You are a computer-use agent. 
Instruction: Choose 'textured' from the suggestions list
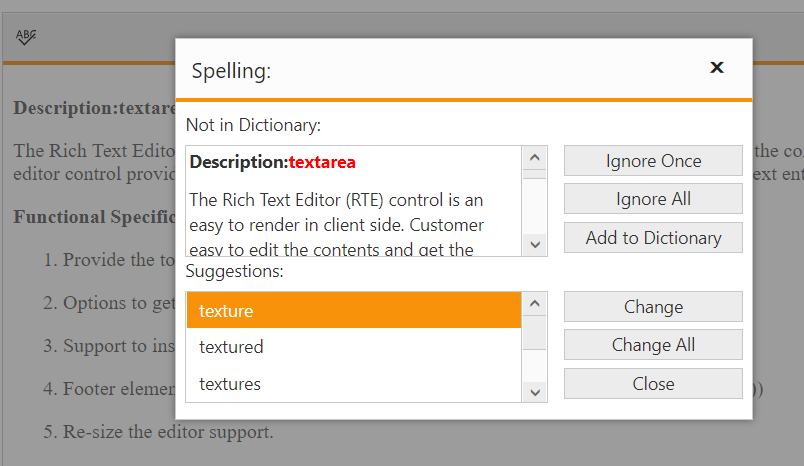tap(353, 347)
